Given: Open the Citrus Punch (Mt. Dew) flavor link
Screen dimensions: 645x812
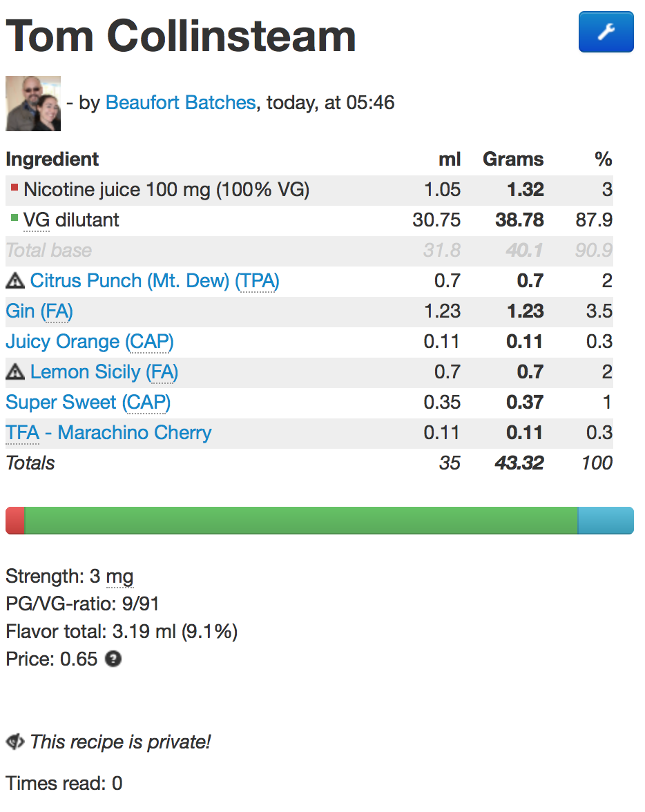Looking at the screenshot, I should (x=155, y=281).
